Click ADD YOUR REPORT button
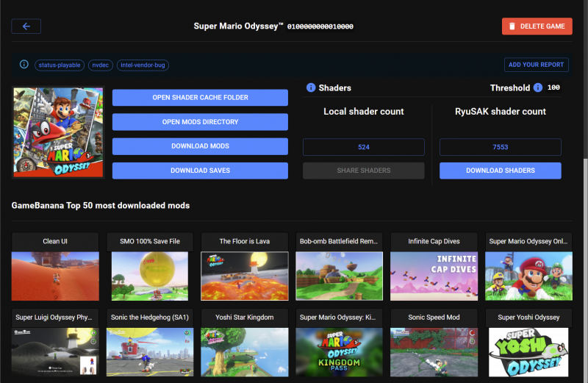The image size is (588, 383). pyautogui.click(x=537, y=65)
